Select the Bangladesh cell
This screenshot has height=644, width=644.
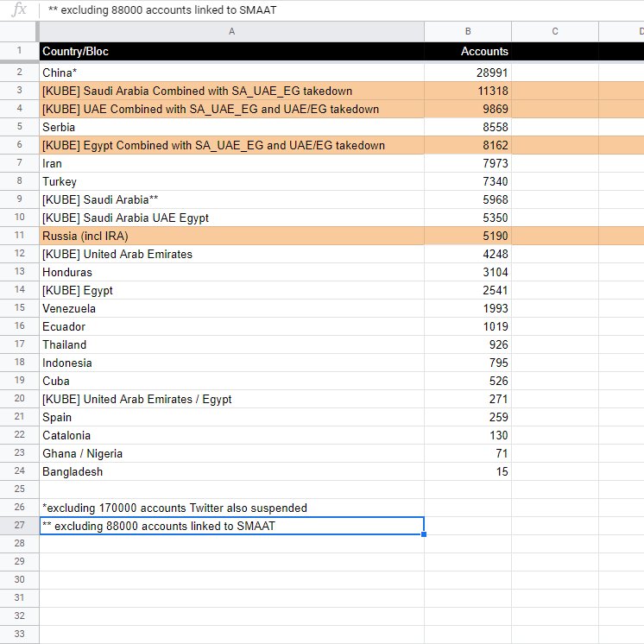[231, 471]
